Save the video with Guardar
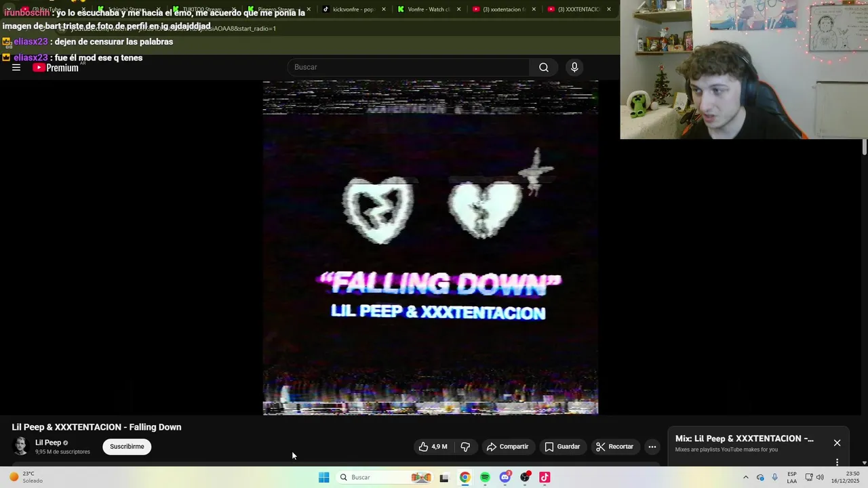The height and width of the screenshot is (488, 868). click(x=562, y=447)
